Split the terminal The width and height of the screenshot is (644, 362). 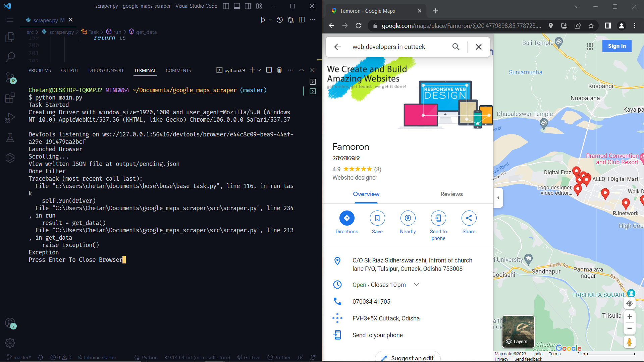[268, 70]
